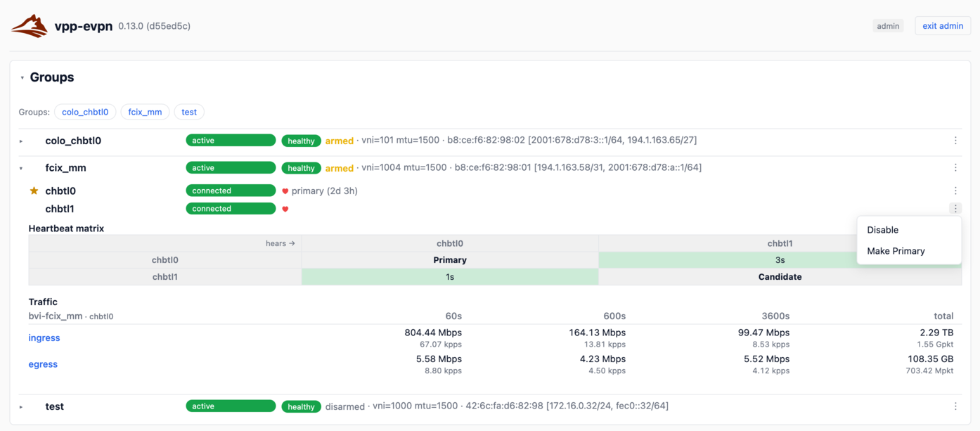Image resolution: width=980 pixels, height=431 pixels.
Task: Click the 3600s traffic column header
Action: coord(775,316)
